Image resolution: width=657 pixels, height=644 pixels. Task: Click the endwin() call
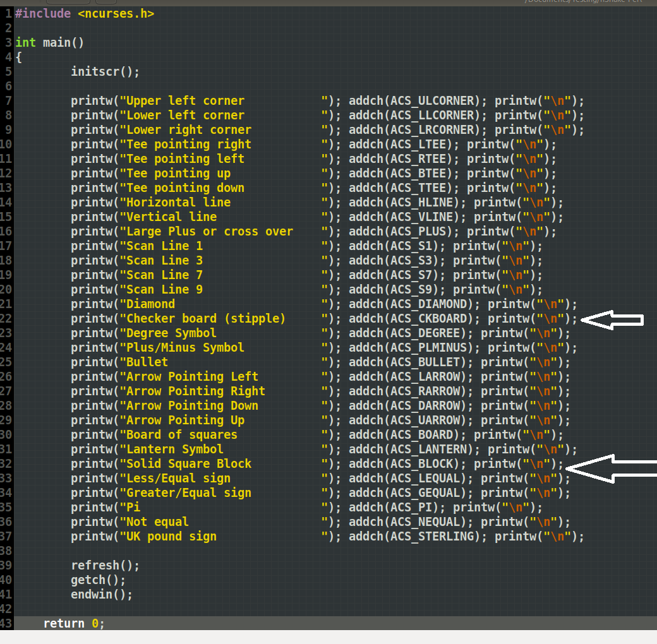coord(102,595)
